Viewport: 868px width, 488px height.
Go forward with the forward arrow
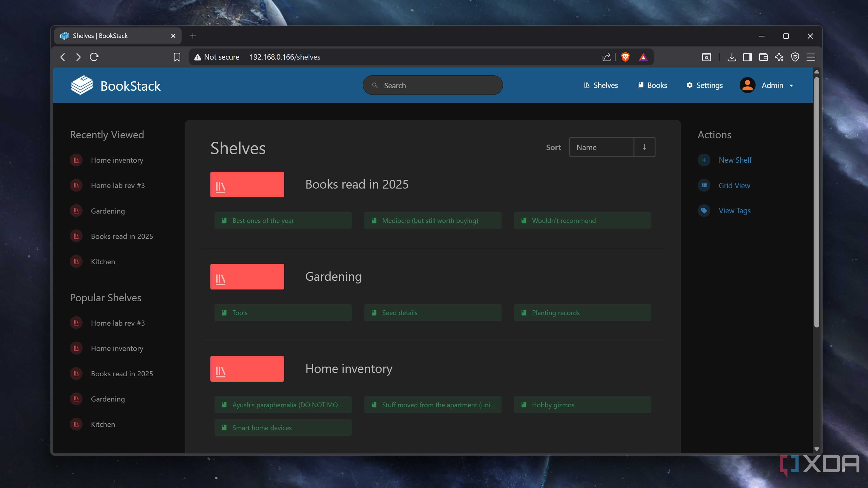78,57
